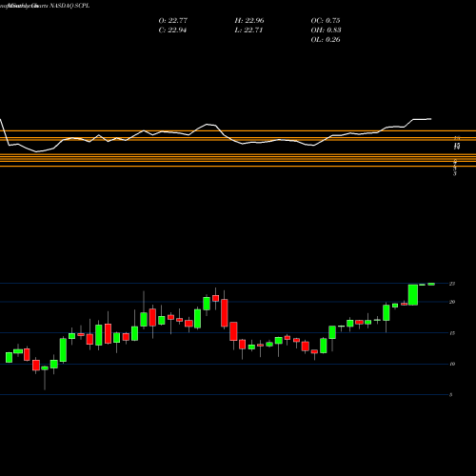
Task: Click the OH: 0.83 reading
Action: (x=326, y=30)
